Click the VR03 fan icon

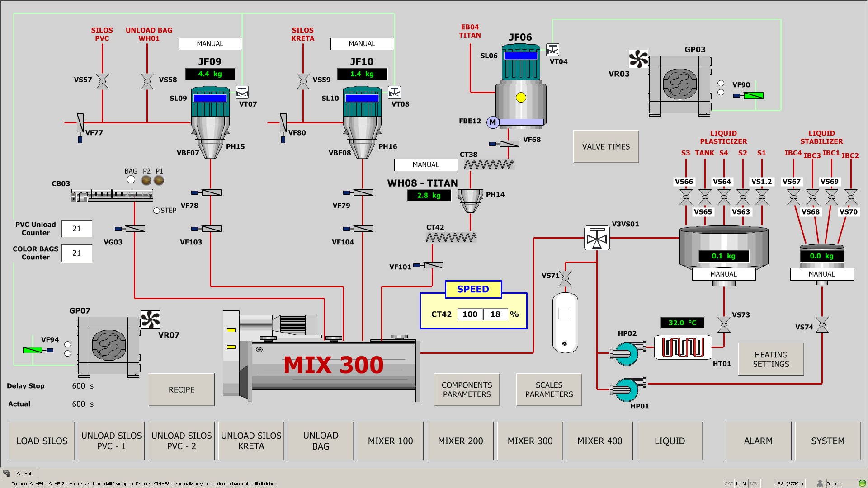(638, 59)
